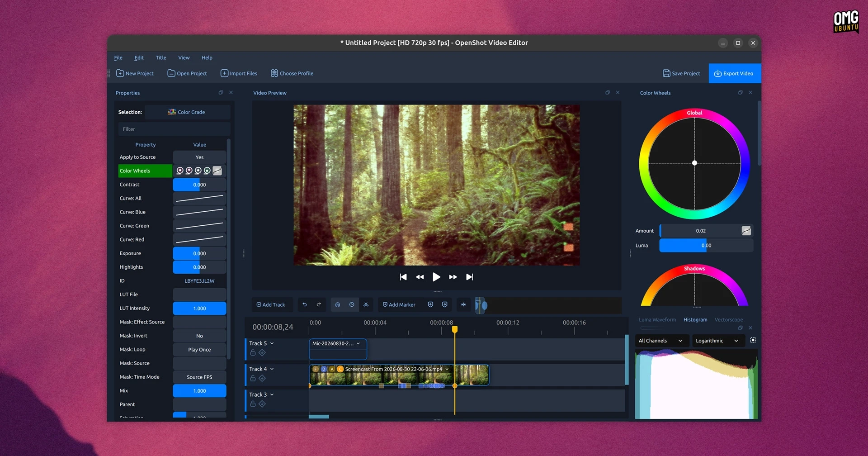Click Track 3 keyframe diamond icon

click(x=262, y=404)
